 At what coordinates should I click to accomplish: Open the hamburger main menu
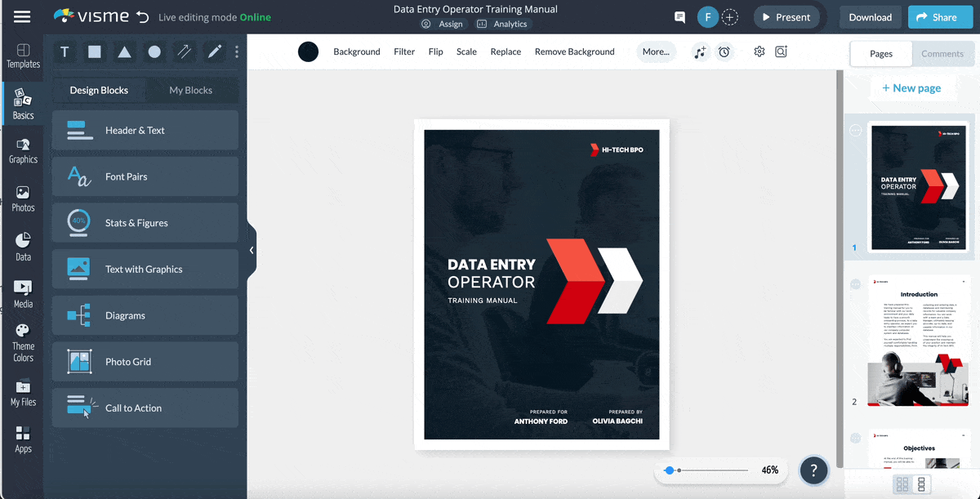click(22, 17)
